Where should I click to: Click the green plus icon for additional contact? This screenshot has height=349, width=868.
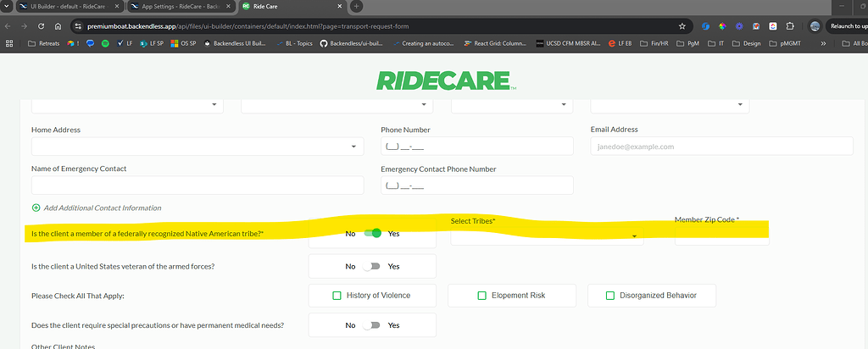click(36, 208)
